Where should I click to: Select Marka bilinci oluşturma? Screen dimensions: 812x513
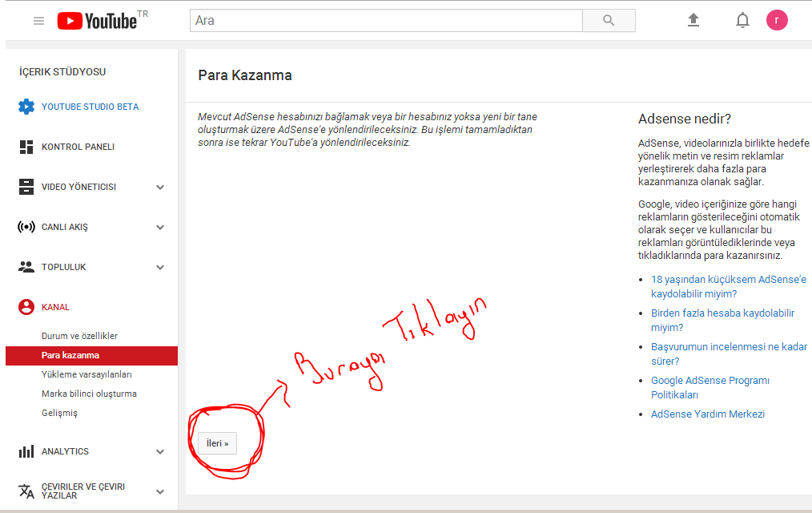[89, 394]
